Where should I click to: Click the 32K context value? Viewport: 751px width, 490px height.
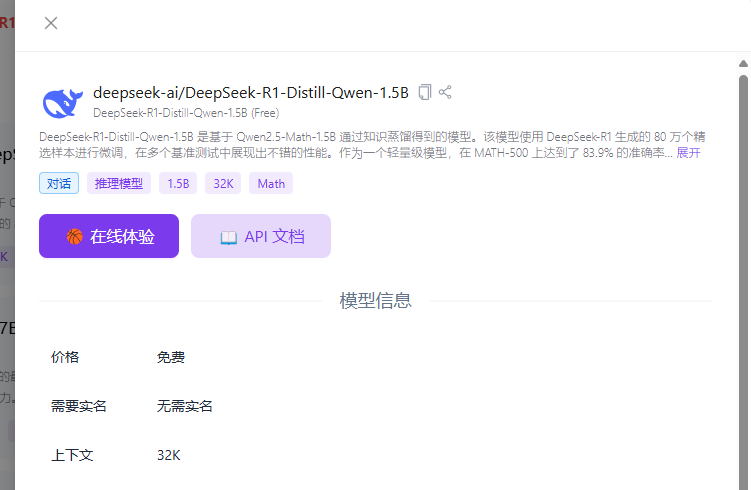tap(169, 455)
